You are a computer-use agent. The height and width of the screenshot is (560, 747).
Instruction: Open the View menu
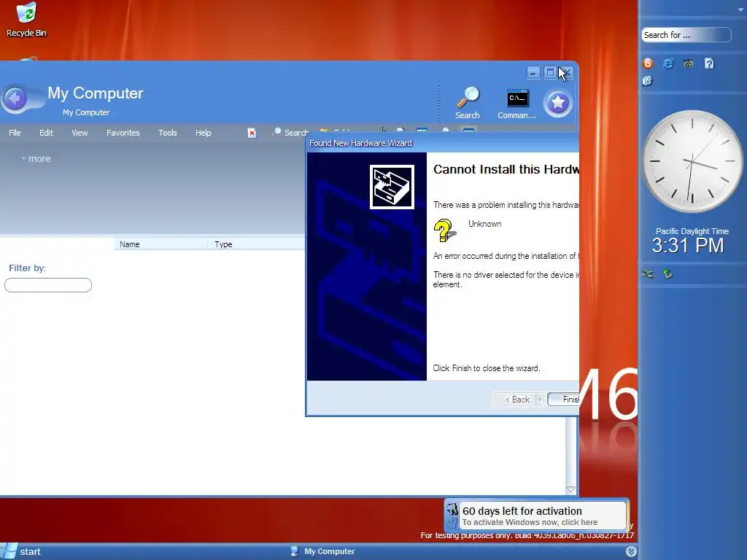pyautogui.click(x=80, y=133)
